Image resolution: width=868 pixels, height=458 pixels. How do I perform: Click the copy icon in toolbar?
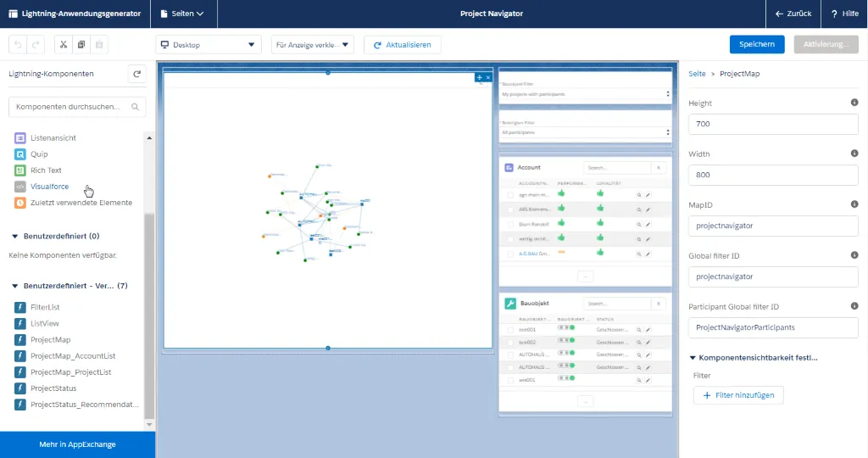pos(81,45)
